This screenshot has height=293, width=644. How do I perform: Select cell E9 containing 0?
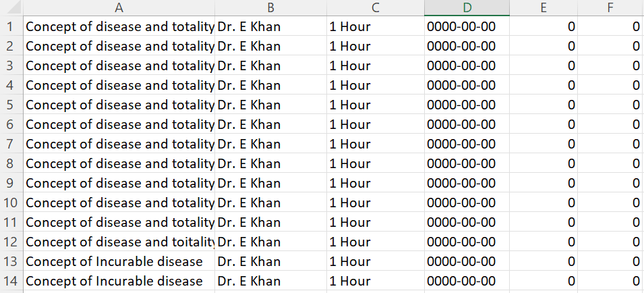(x=544, y=183)
